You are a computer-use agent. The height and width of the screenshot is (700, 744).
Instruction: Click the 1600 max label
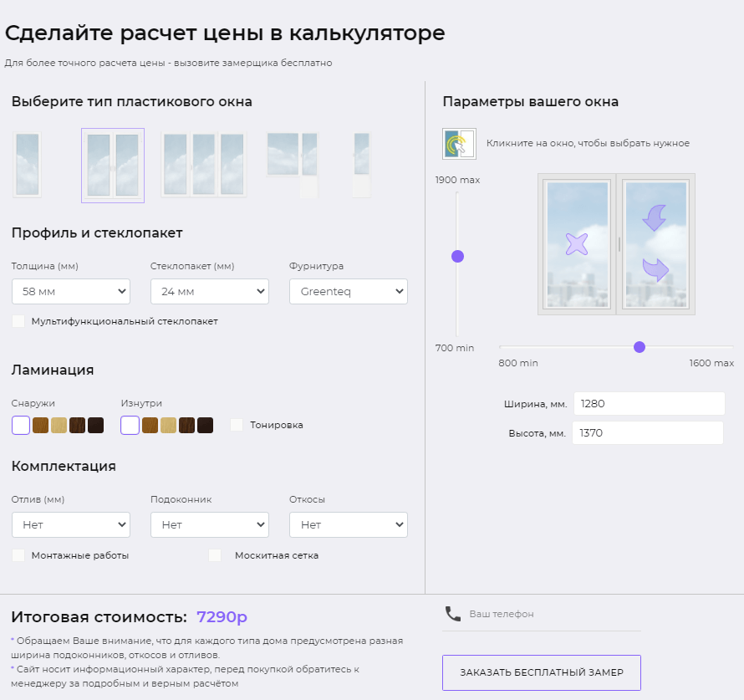coord(711,363)
